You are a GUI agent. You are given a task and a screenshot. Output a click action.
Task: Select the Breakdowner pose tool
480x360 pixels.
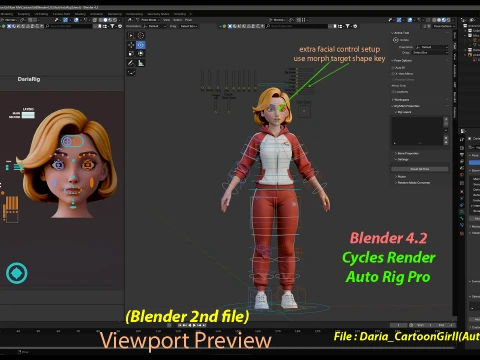(x=131, y=72)
